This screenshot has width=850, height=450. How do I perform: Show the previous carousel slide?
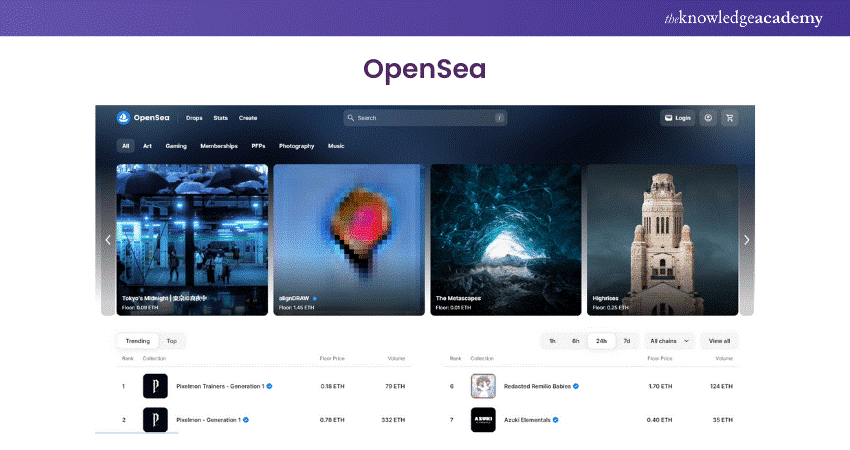pyautogui.click(x=108, y=240)
